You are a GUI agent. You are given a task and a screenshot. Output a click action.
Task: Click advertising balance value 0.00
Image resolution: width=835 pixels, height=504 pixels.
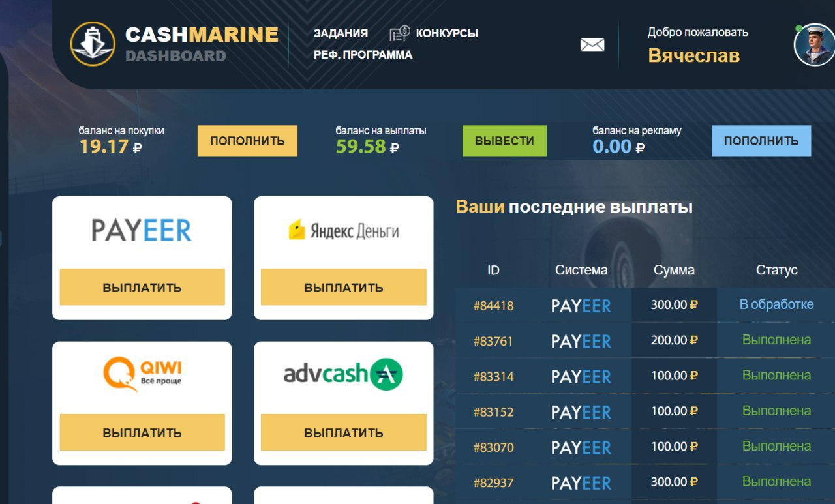pos(612,147)
